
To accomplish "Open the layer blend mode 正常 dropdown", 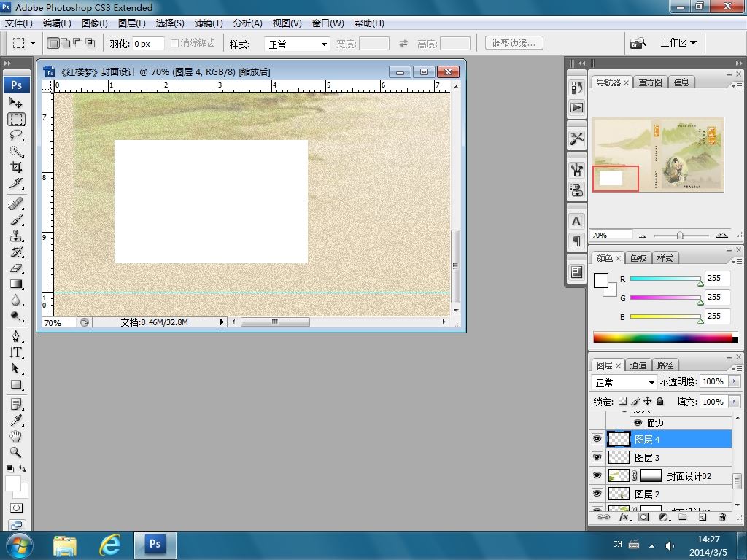I will [624, 383].
